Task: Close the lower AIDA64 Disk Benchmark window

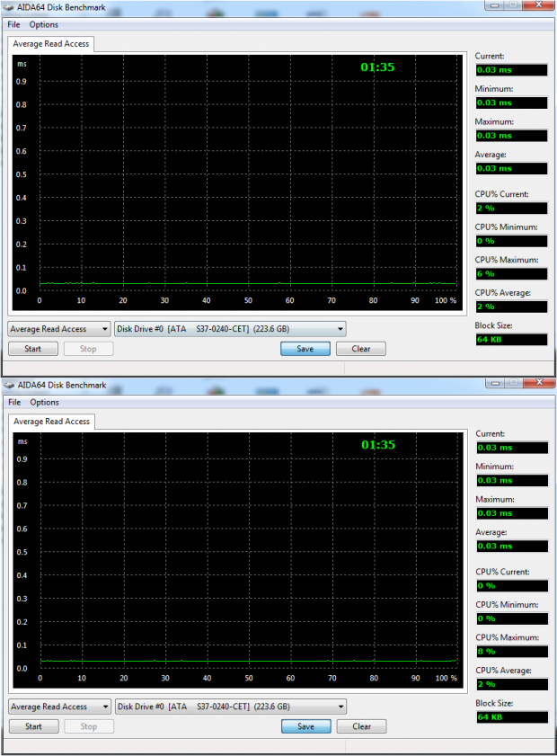Action: click(539, 382)
